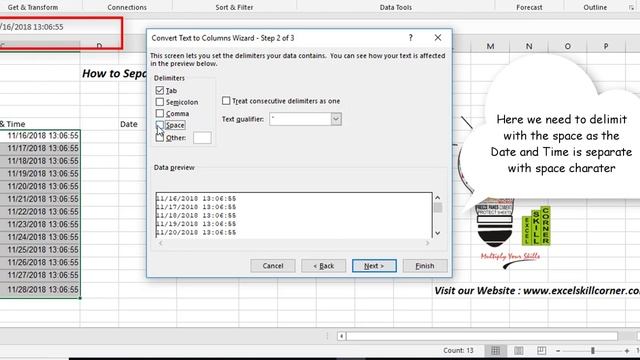Enable the Other delimiter checkbox
This screenshot has height=360, width=640.
pyautogui.click(x=160, y=138)
